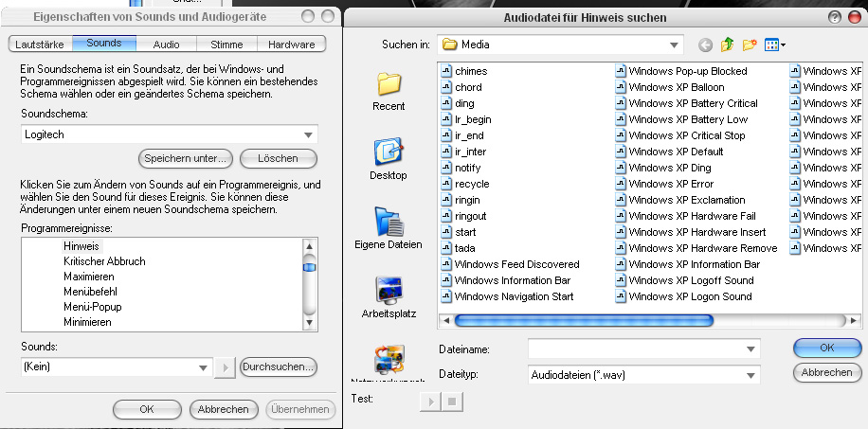
Task: Select the chimes sound file icon
Action: coord(446,71)
